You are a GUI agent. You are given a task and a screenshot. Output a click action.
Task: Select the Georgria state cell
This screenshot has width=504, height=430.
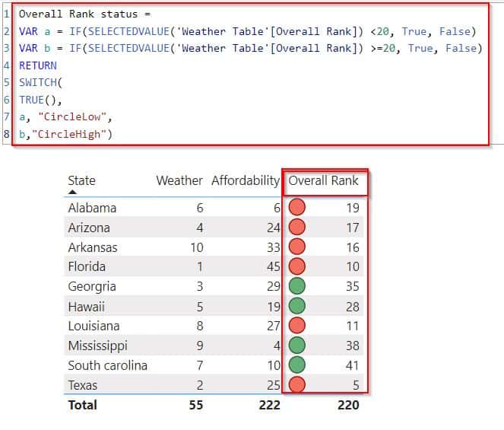[x=92, y=286]
